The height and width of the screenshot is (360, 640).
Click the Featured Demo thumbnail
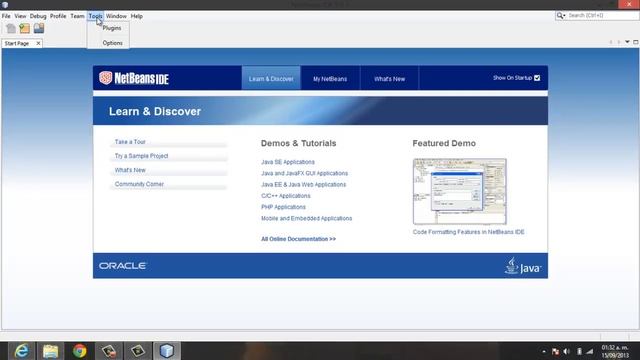[x=460, y=191]
